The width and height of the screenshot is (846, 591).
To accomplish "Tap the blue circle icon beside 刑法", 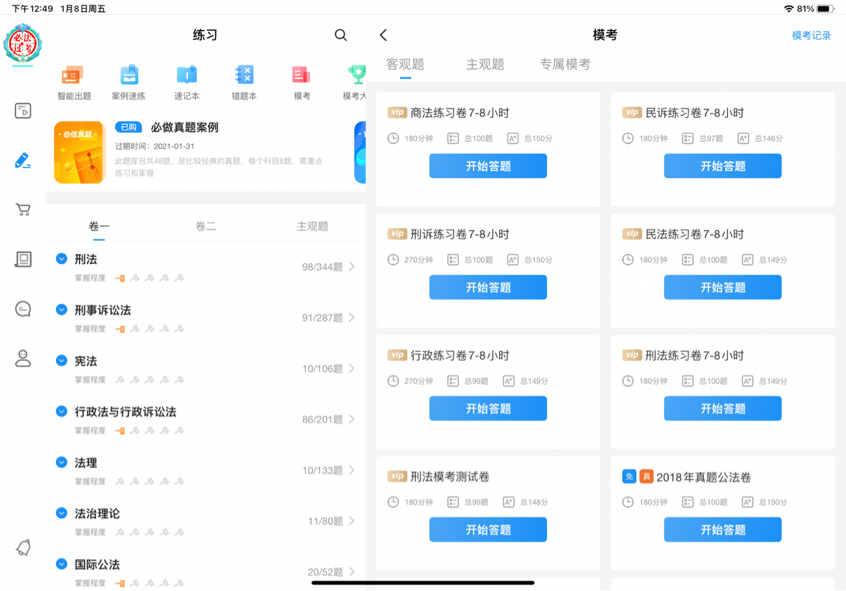I will click(x=62, y=259).
